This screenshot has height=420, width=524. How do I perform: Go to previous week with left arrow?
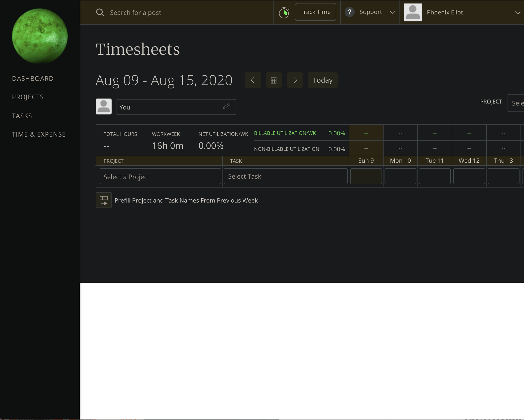pos(253,80)
